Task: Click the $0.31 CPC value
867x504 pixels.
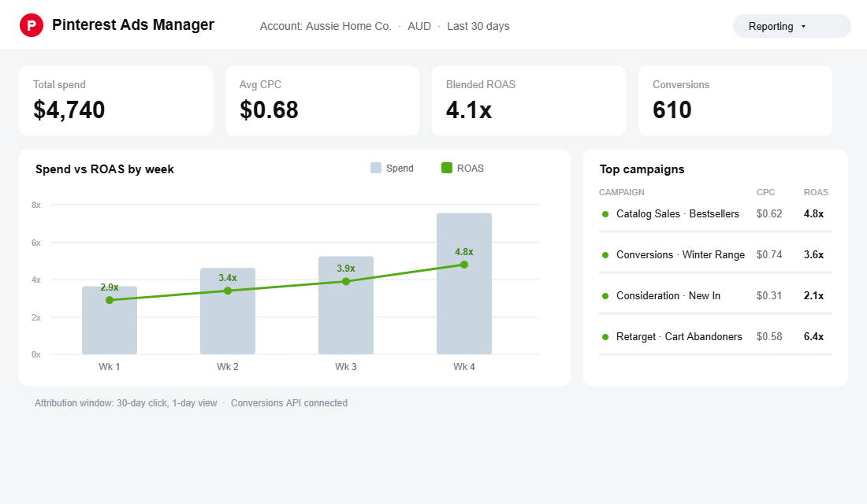Action: [769, 295]
